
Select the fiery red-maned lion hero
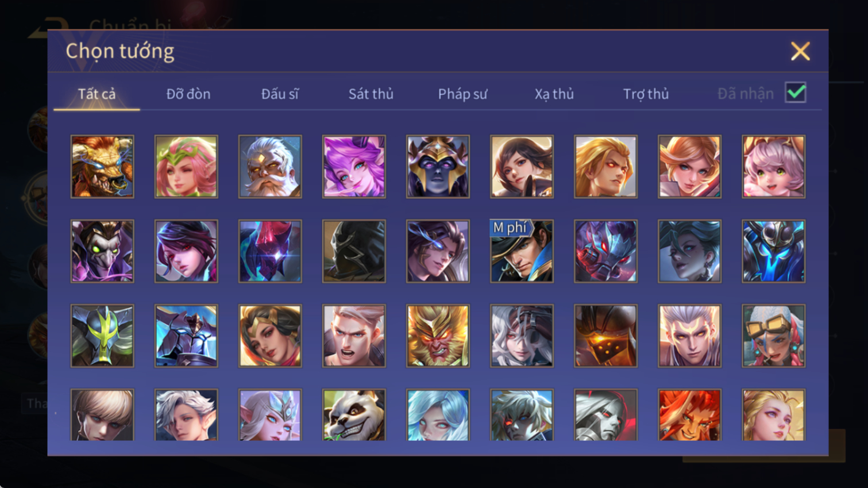pyautogui.click(x=689, y=415)
